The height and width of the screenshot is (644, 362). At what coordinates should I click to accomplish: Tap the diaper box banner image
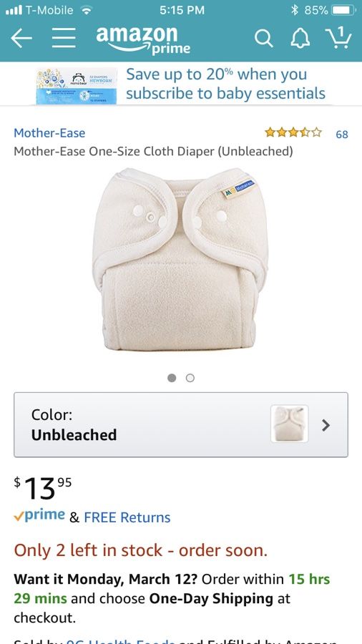point(77,85)
